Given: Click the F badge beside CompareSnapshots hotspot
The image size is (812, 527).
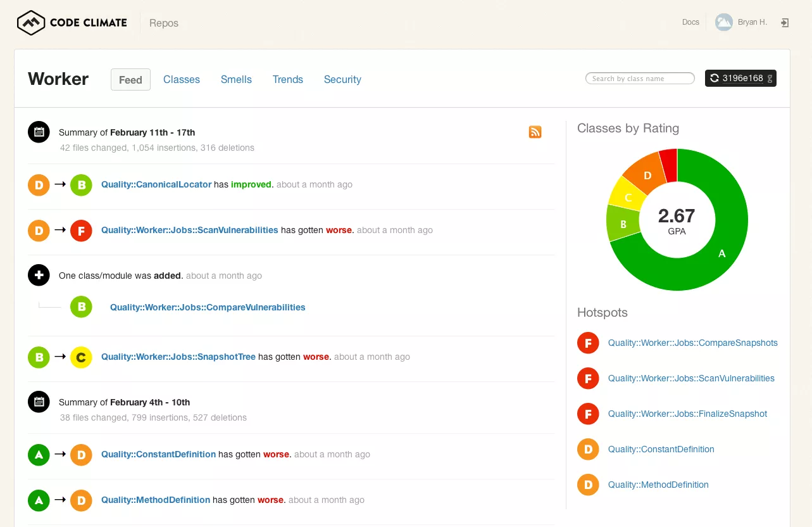Looking at the screenshot, I should 587,343.
